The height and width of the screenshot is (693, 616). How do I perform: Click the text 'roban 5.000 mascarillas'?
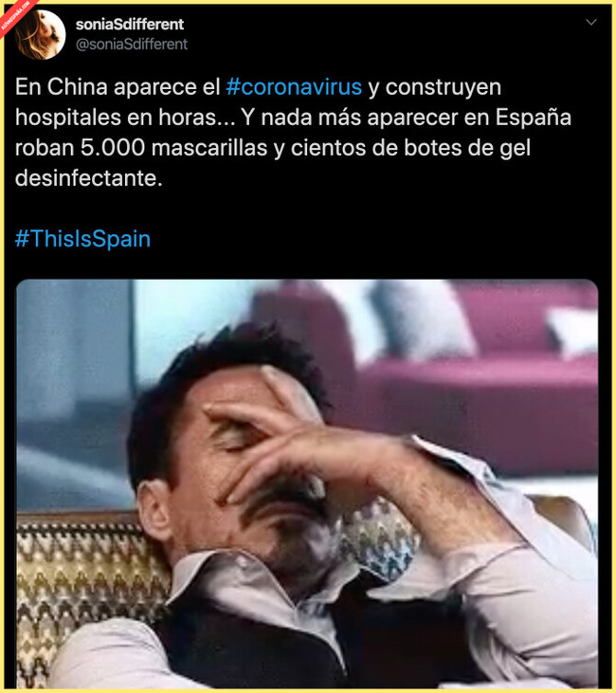coord(141,148)
